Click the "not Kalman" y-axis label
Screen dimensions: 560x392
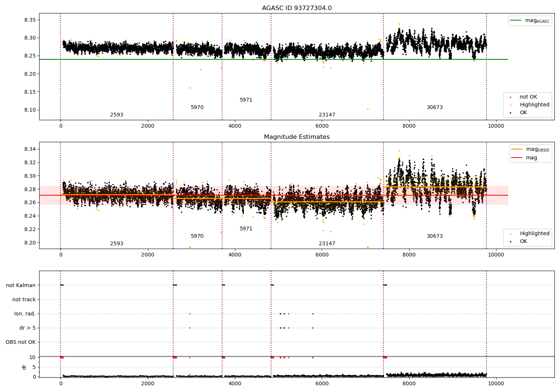point(21,286)
